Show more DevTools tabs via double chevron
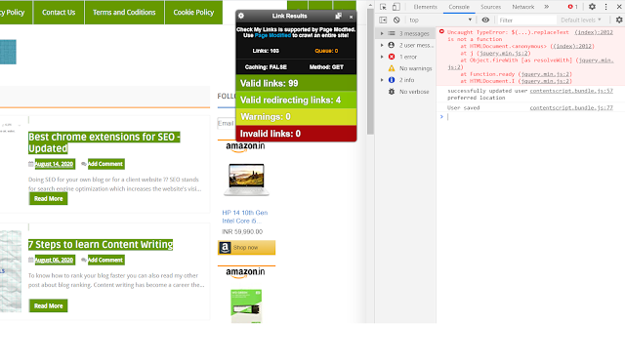 [x=547, y=7]
